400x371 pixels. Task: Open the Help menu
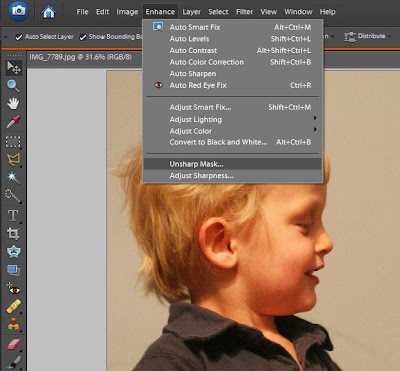tap(328, 12)
